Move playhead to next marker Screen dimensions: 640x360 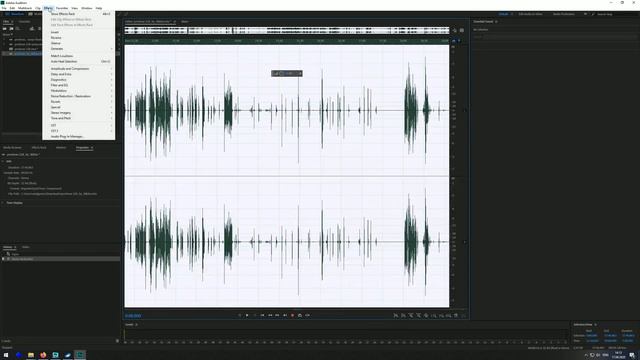tap(285, 315)
